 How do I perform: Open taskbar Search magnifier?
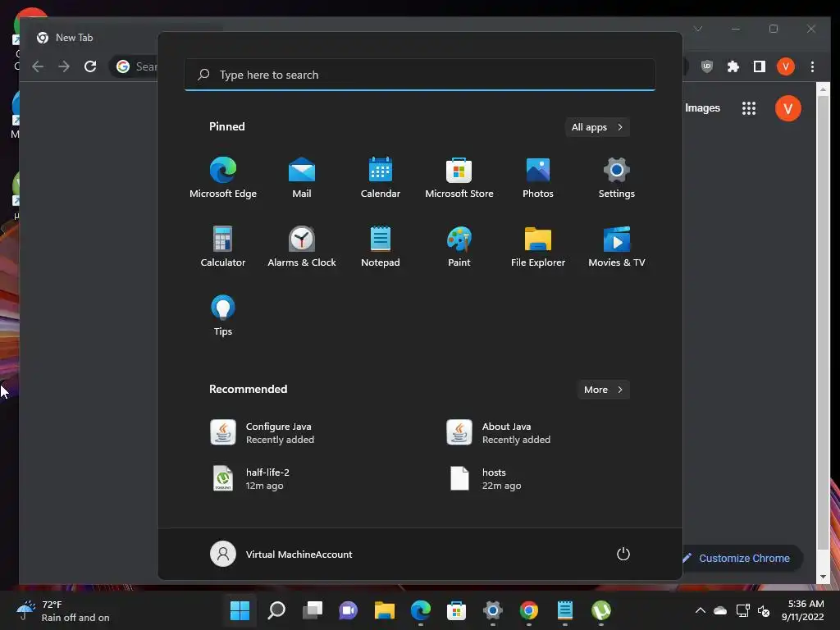[x=276, y=610]
